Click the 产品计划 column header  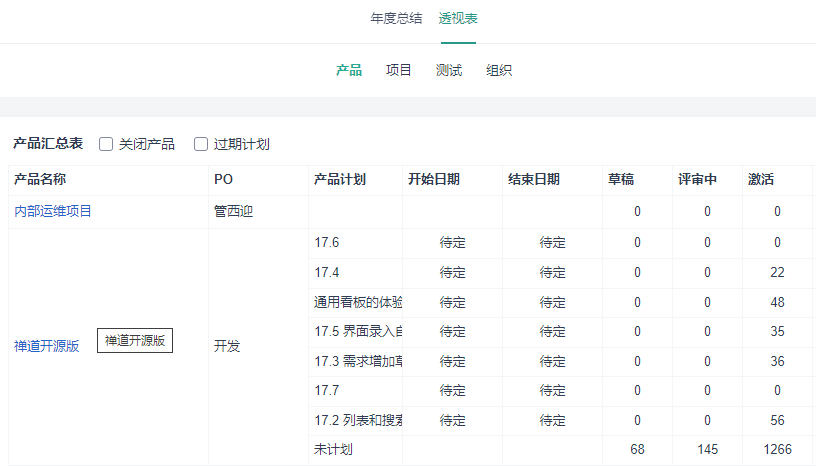pyautogui.click(x=340, y=180)
